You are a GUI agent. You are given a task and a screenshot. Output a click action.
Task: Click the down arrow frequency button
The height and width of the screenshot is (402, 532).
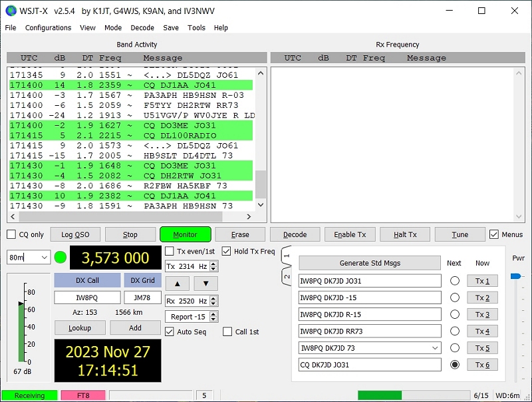[205, 284]
